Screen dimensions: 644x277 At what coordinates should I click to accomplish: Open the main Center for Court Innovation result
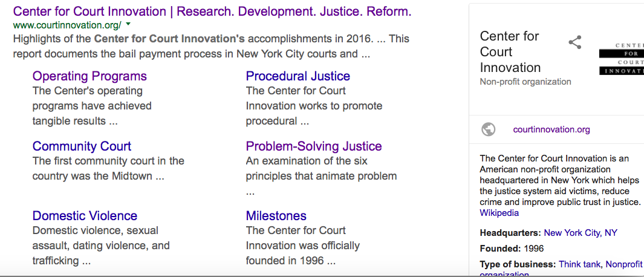pyautogui.click(x=212, y=11)
